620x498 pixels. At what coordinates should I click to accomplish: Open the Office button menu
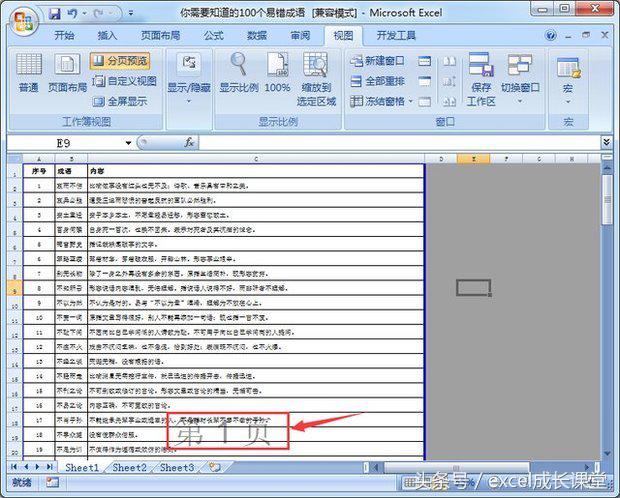24,21
